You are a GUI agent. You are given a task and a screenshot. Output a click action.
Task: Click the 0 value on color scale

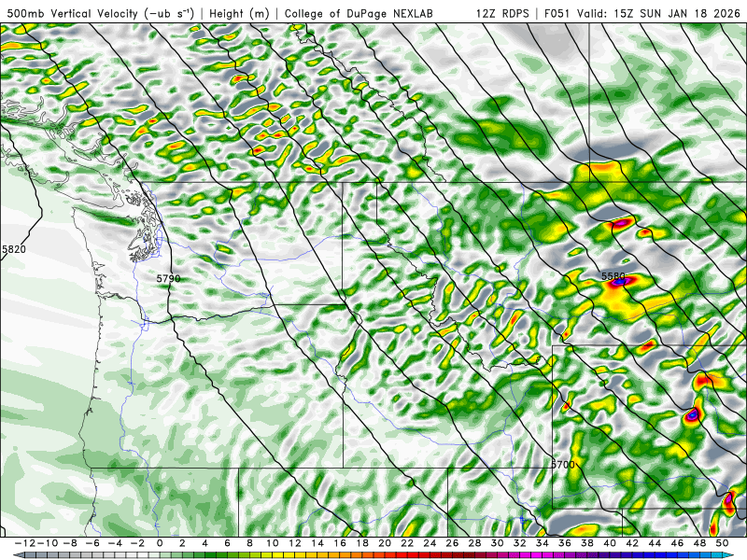160,543
